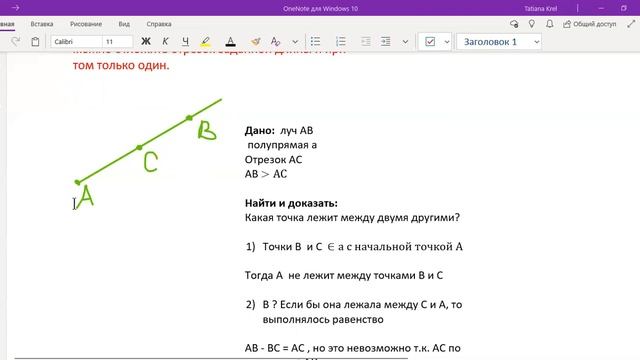
Task: Apply the font color (A underlined)
Action: click(230, 41)
